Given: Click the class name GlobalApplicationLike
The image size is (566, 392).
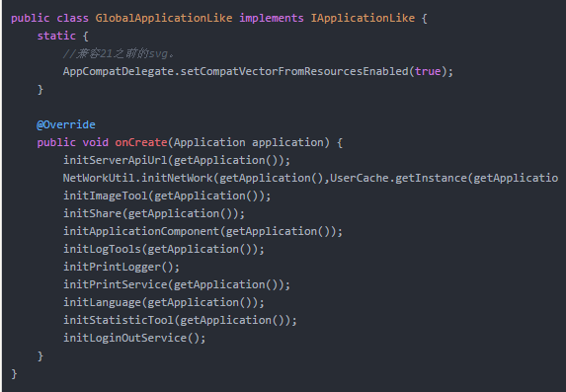Looking at the screenshot, I should point(164,18).
